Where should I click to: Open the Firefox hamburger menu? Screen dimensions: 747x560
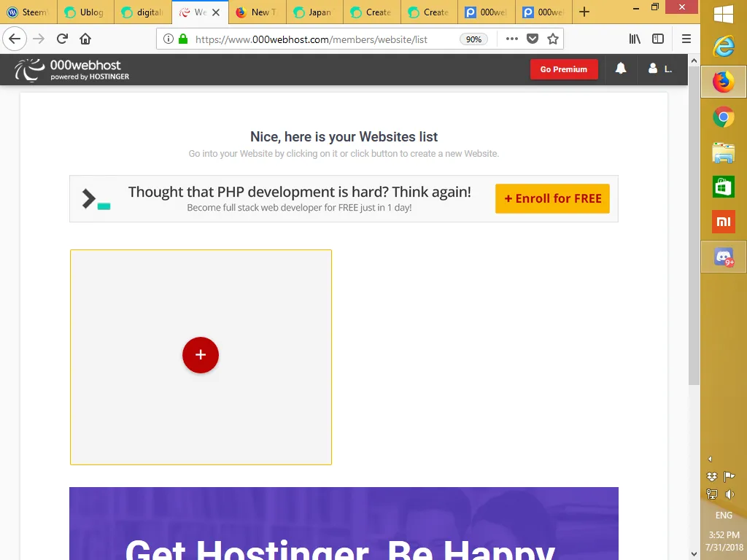(x=686, y=39)
